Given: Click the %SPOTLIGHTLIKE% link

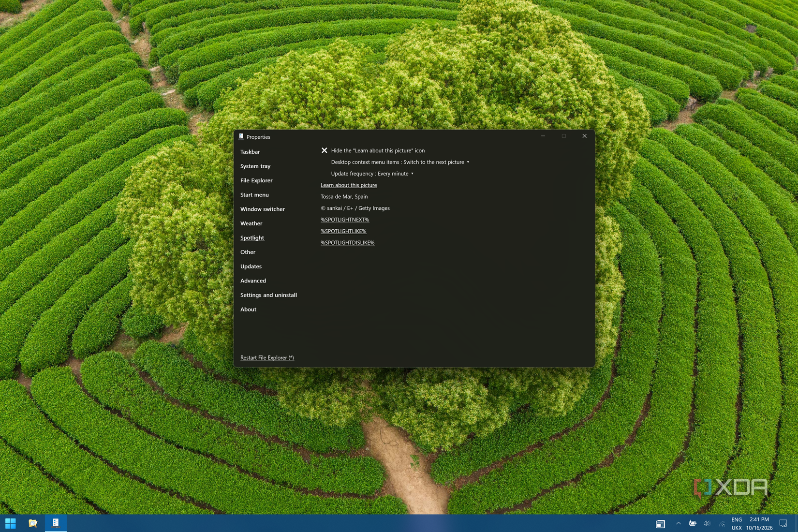Looking at the screenshot, I should click(x=343, y=231).
